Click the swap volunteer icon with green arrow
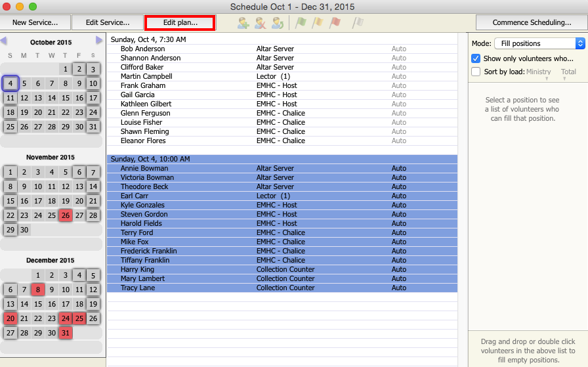This screenshot has width=588, height=367. pos(278,22)
